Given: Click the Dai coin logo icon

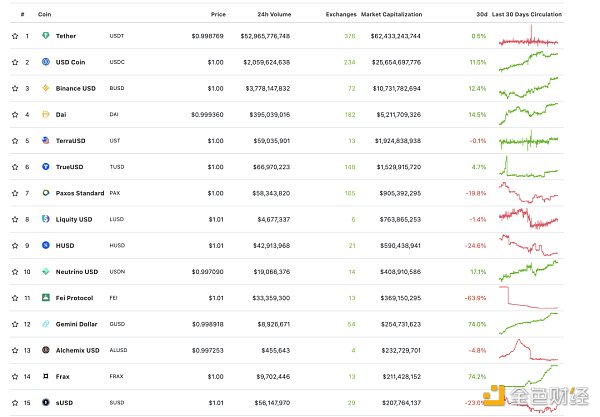Looking at the screenshot, I should pyautogui.click(x=46, y=114).
